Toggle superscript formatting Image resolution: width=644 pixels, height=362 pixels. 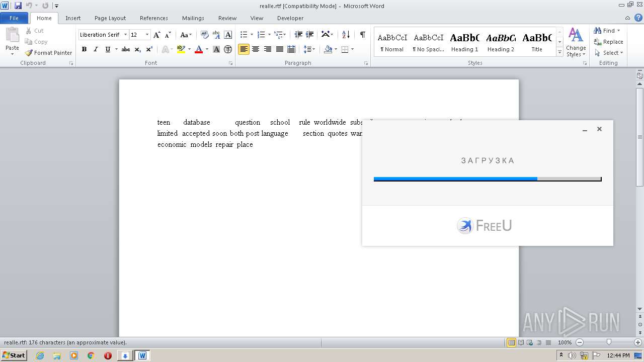[149, 49]
